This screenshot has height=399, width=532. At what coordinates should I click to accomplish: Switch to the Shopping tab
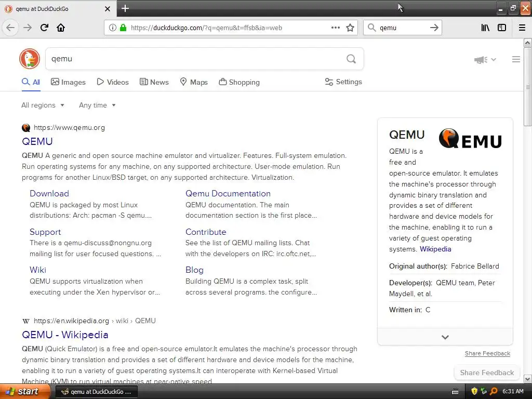tap(239, 82)
